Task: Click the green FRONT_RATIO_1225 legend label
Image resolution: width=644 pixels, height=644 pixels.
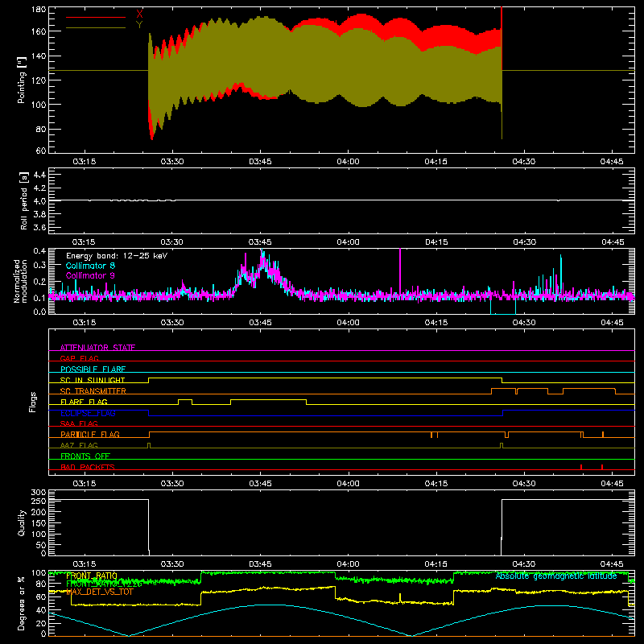Action: 104,584
